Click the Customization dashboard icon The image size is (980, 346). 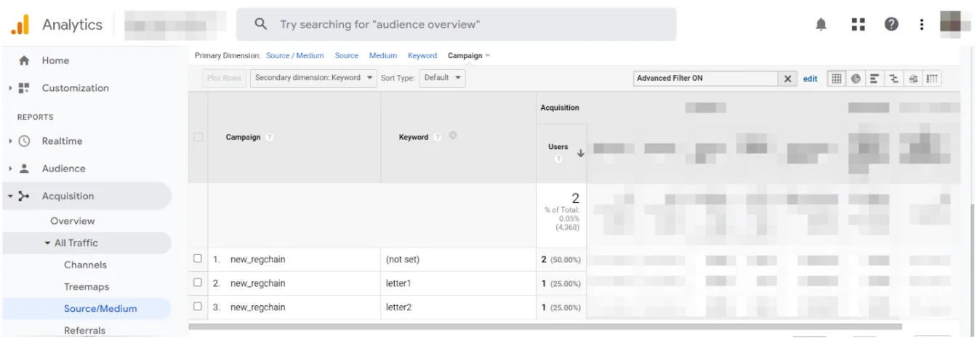(x=24, y=88)
